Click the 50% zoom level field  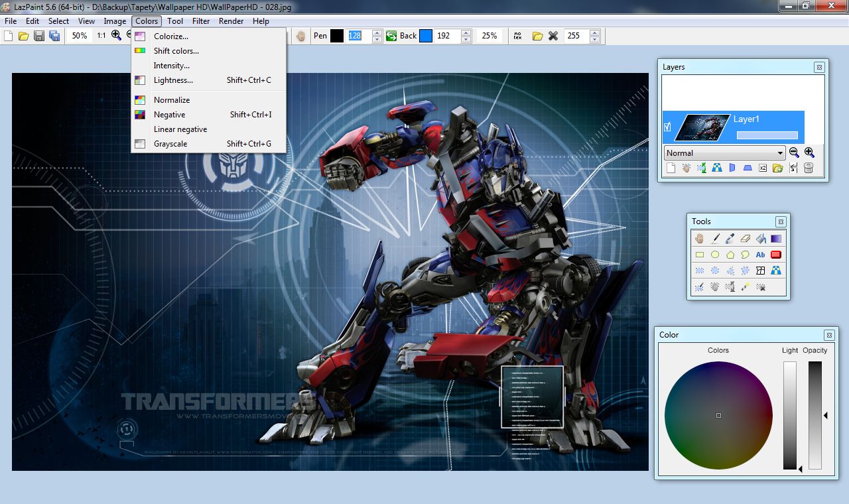(x=80, y=36)
